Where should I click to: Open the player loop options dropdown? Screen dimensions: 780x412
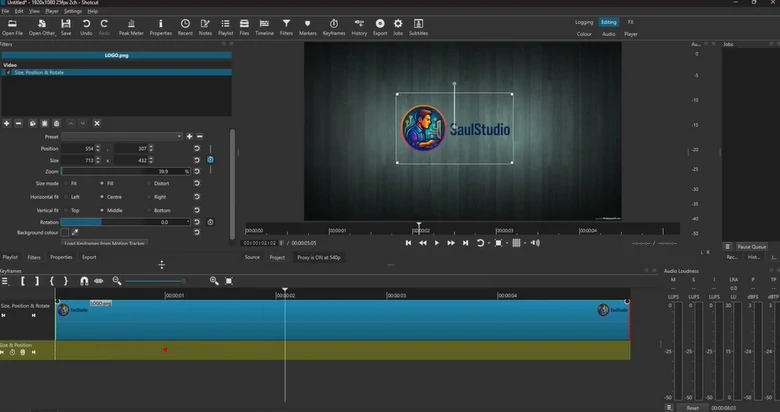coord(489,243)
